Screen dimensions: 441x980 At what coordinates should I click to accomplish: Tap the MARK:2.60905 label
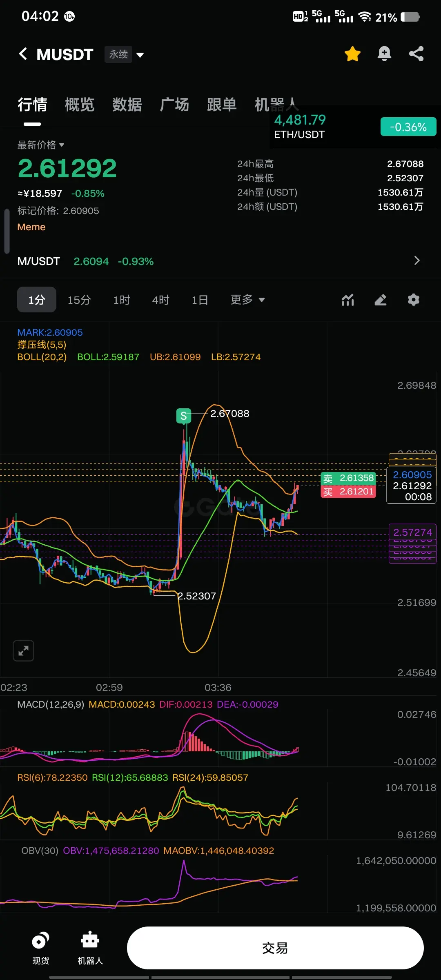pyautogui.click(x=50, y=332)
